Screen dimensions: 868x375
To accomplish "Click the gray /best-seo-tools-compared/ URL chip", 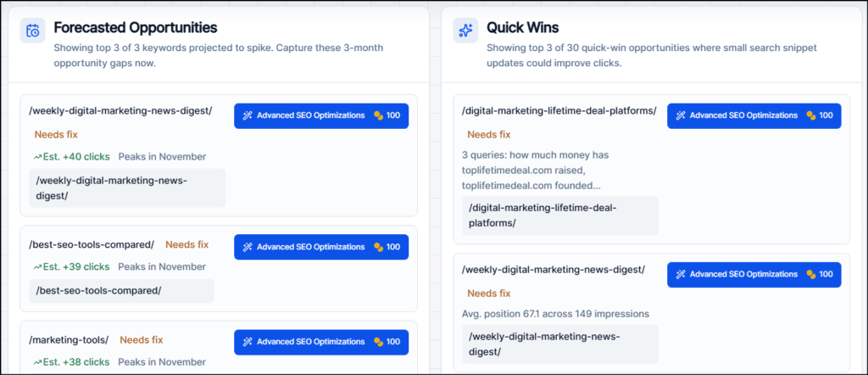I will [121, 291].
